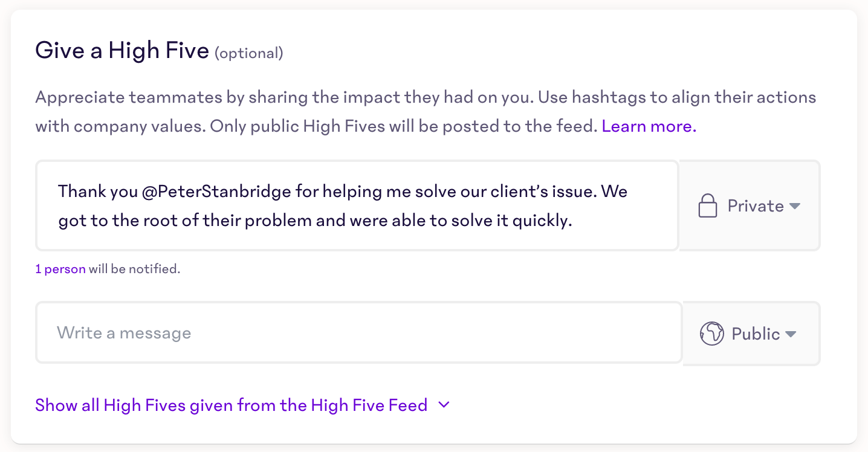The image size is (868, 452).
Task: Click the 'Private' visibility label
Action: pyautogui.click(x=756, y=206)
